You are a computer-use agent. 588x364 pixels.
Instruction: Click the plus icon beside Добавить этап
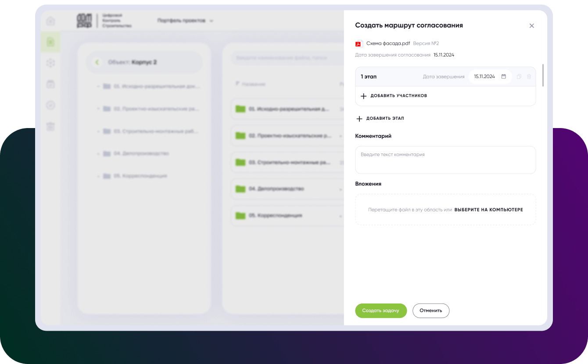click(x=359, y=119)
